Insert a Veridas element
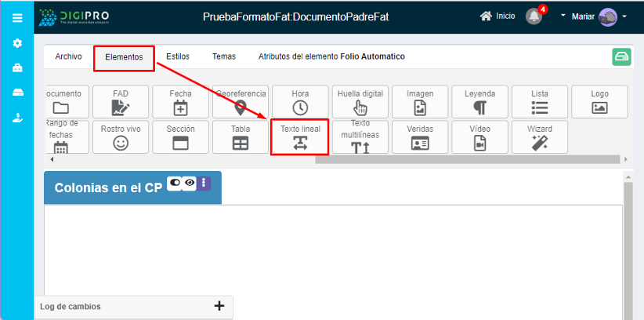644x320 pixels. coord(420,136)
